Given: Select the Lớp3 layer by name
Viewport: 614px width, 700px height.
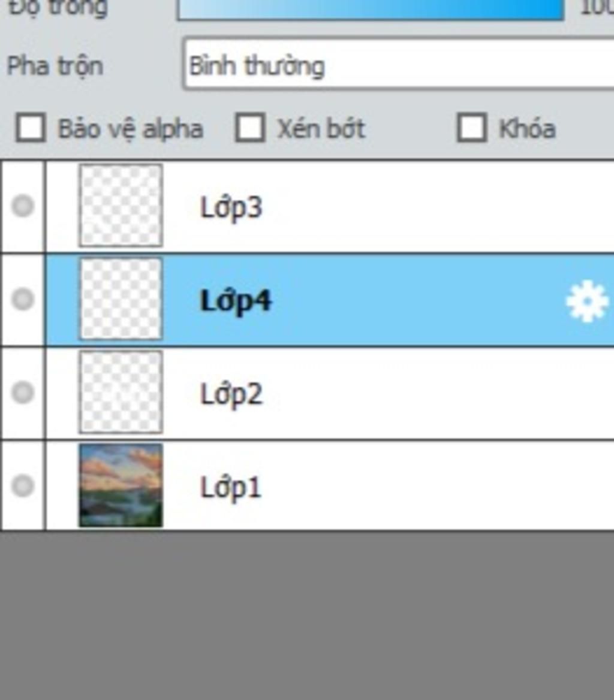Looking at the screenshot, I should click(x=231, y=207).
